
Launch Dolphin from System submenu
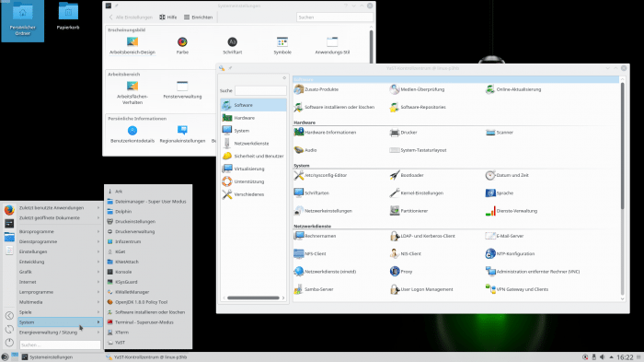pyautogui.click(x=148, y=212)
